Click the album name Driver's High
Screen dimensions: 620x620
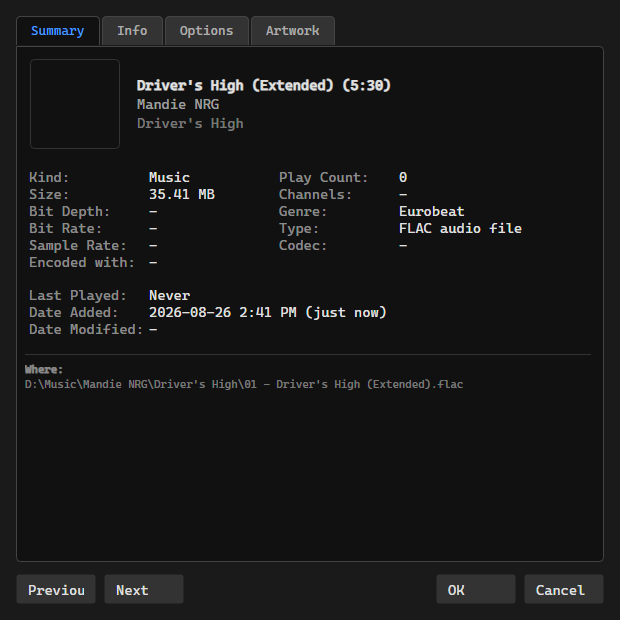190,123
